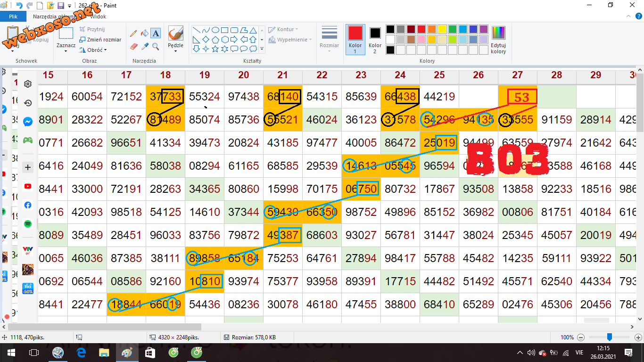Select the Pencil tool
Viewport: 644px width, 362px height.
pyautogui.click(x=133, y=33)
